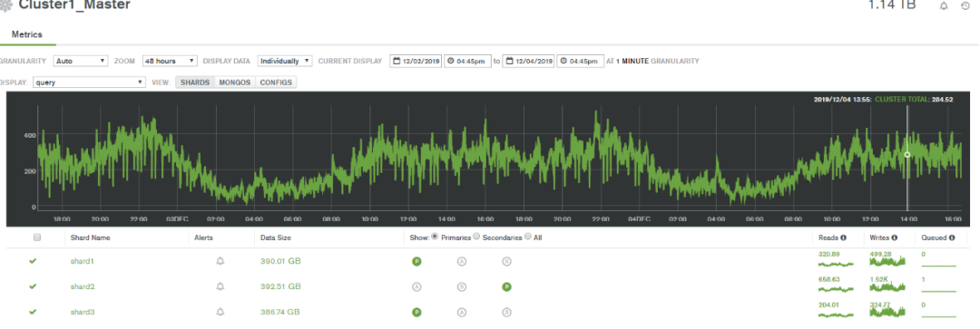Select the All radio button
This screenshot has height=329, width=980.
pos(528,237)
